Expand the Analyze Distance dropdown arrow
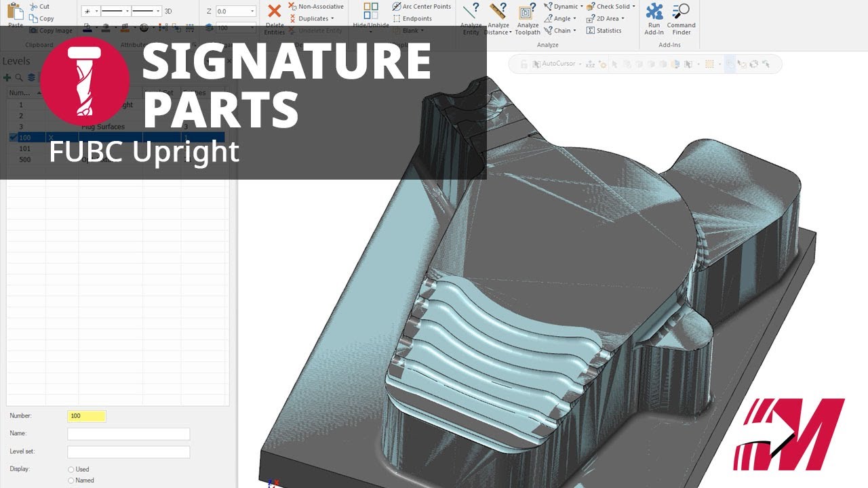Viewport: 868px width, 488px height. 511,33
